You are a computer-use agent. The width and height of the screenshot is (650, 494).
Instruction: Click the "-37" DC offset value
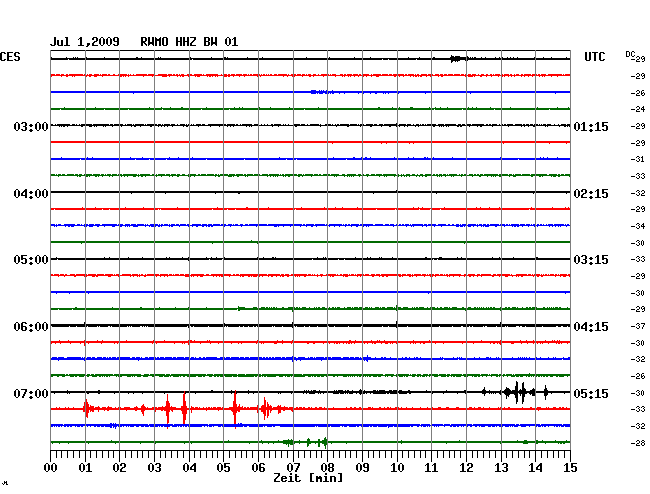point(638,327)
